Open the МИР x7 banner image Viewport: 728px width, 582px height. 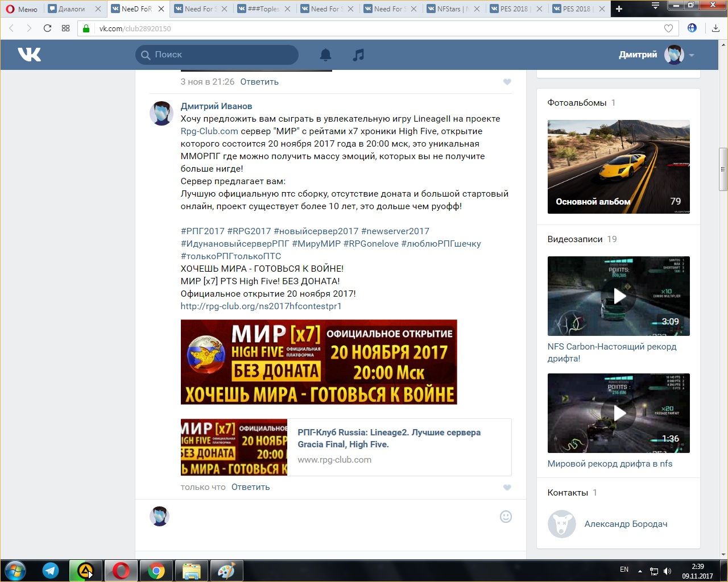[x=318, y=362]
